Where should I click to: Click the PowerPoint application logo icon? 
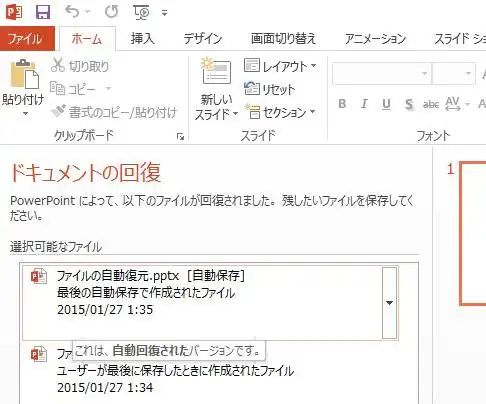coord(14,12)
